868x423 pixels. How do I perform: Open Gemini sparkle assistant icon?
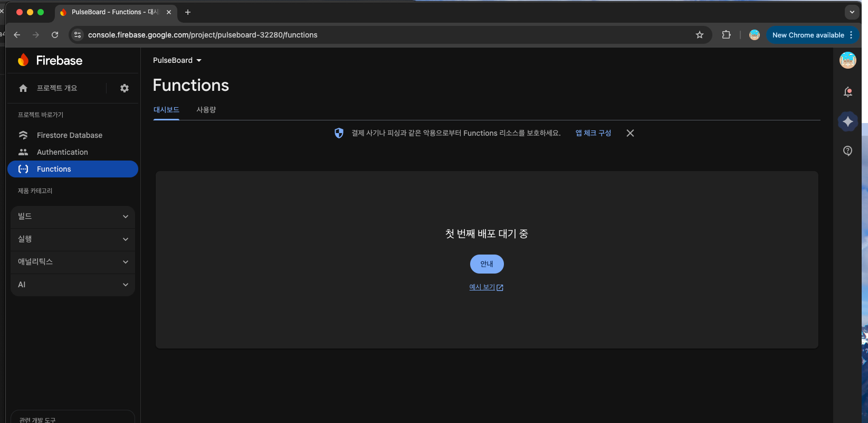(848, 121)
